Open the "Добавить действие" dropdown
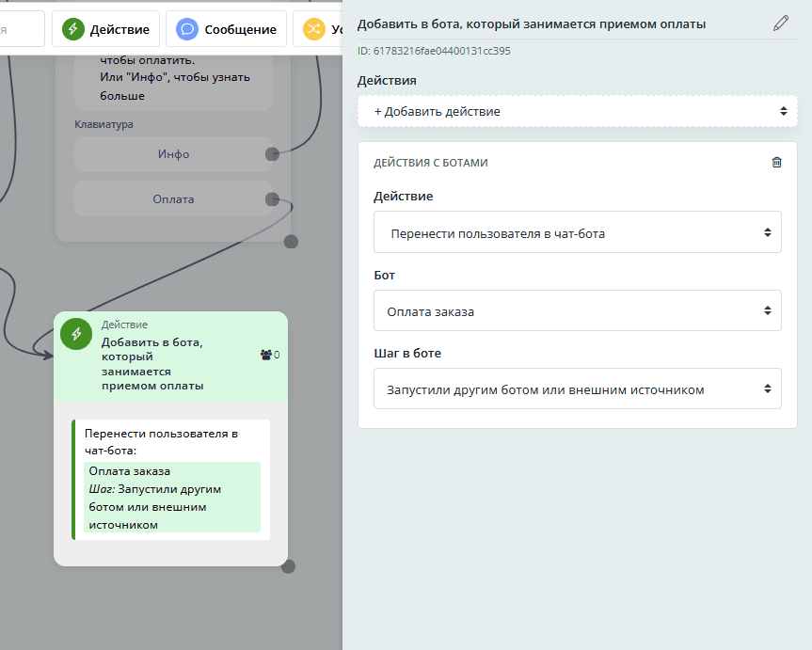This screenshot has width=812, height=650. point(578,111)
